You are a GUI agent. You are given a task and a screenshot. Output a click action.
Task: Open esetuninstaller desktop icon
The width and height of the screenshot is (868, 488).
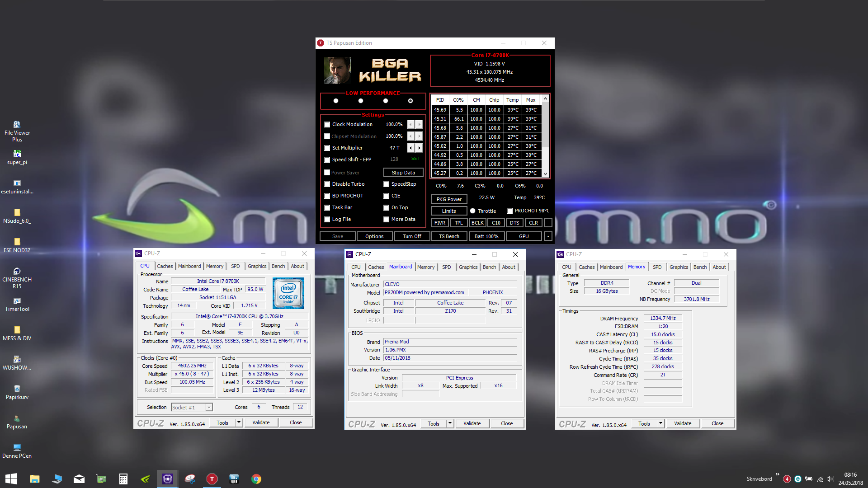[x=17, y=186]
